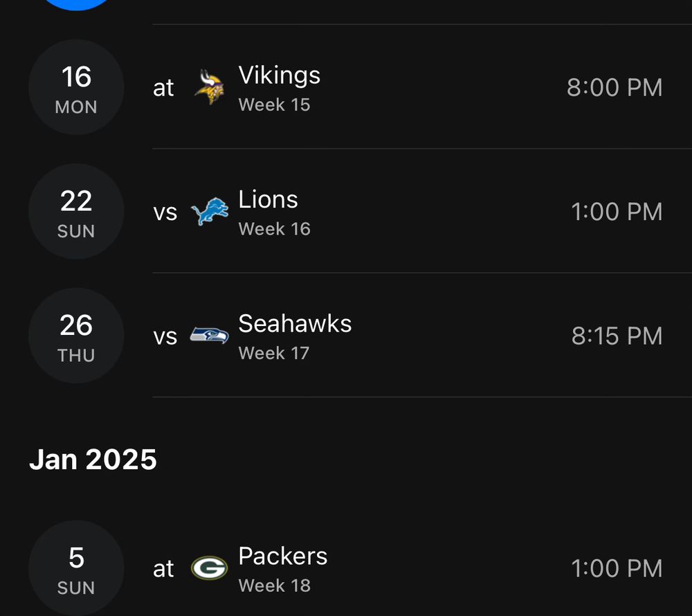
Task: Tap the 8:15 PM kickoff time
Action: click(617, 336)
